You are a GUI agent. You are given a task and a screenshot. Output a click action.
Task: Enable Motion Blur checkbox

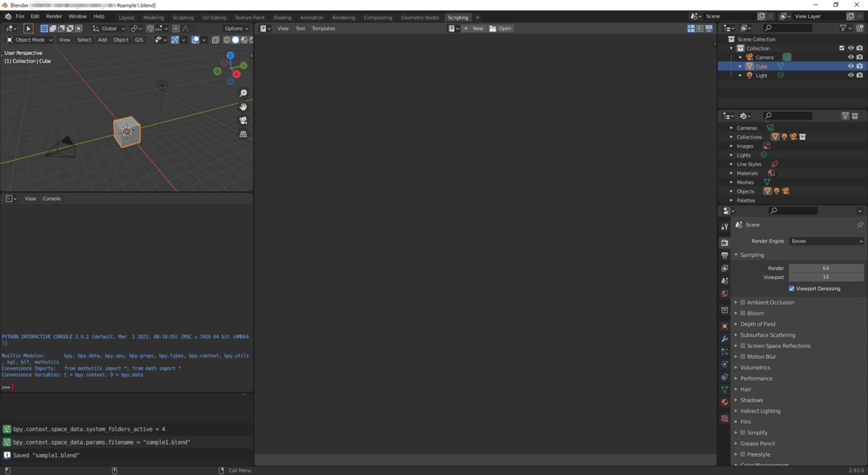[743, 357]
